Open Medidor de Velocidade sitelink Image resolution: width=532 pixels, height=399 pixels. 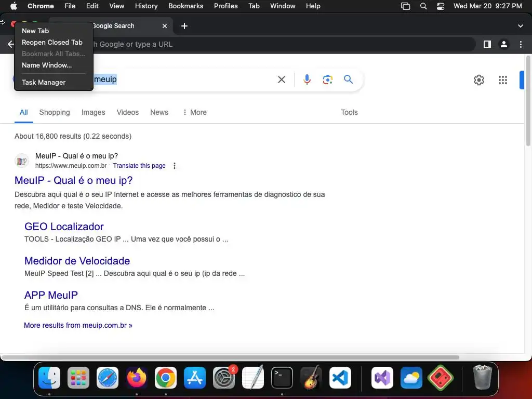coord(77,261)
